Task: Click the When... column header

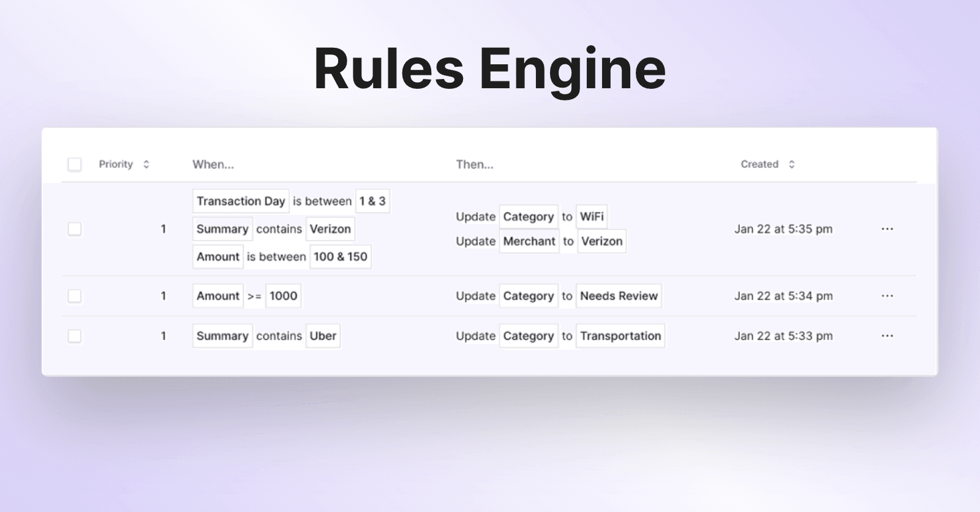Action: click(x=213, y=164)
